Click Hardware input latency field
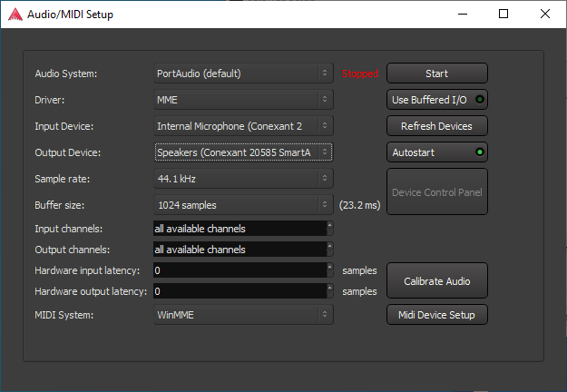 pos(238,270)
